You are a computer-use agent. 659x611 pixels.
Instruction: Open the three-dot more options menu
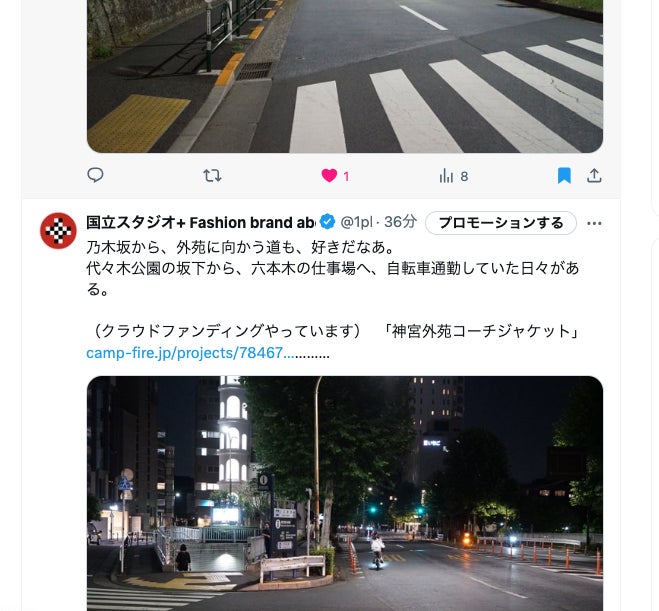[x=594, y=223]
